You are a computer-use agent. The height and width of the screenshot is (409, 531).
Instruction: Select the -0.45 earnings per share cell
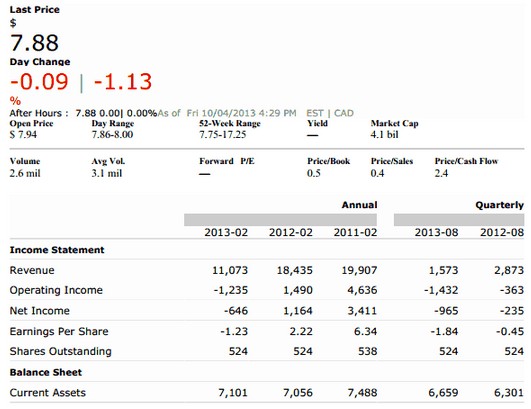coord(510,331)
